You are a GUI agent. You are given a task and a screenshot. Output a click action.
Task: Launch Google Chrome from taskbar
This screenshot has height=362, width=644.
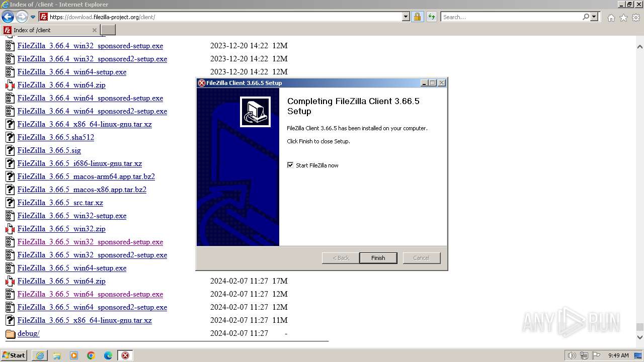pyautogui.click(x=91, y=355)
